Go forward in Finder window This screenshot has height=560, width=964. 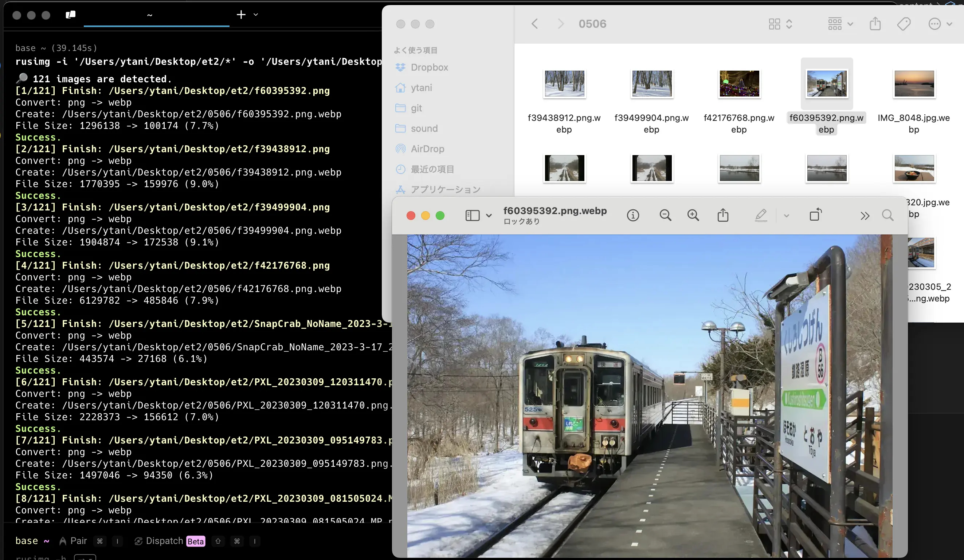560,24
